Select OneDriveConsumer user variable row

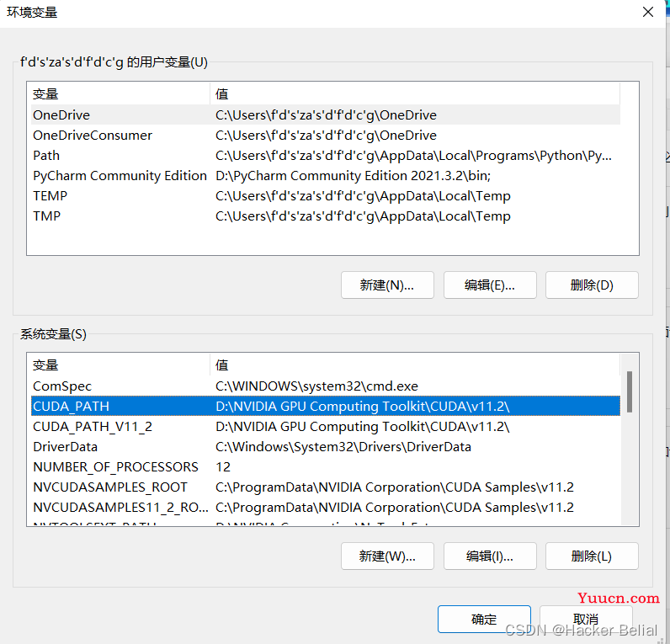pos(326,135)
